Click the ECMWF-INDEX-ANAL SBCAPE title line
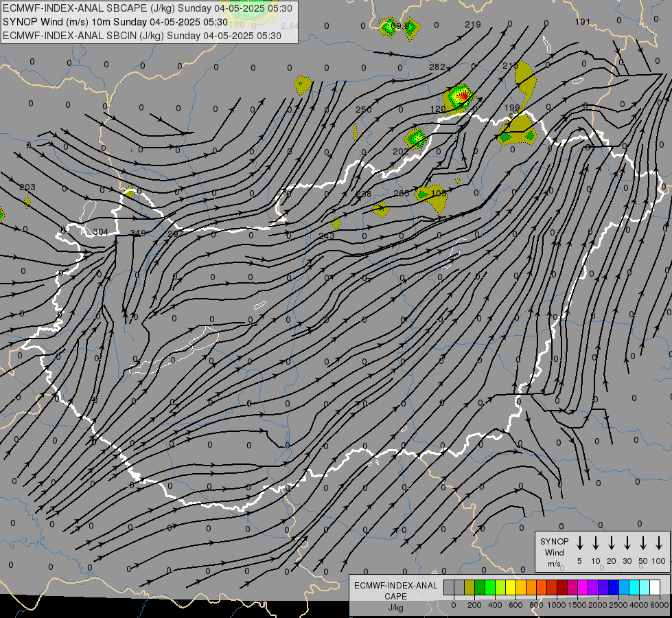Image resolution: width=672 pixels, height=618 pixels. coord(148,8)
